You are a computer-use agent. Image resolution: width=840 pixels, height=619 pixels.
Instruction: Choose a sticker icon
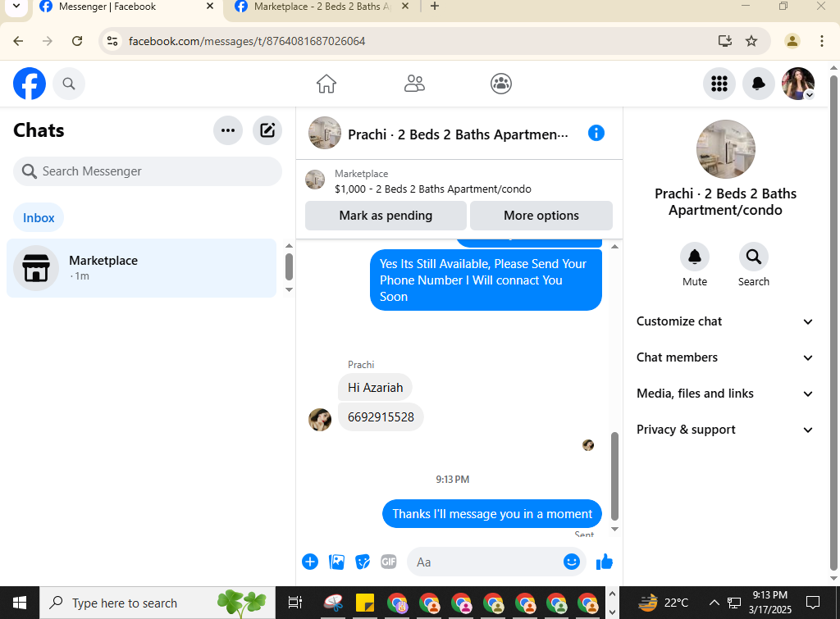click(x=363, y=562)
